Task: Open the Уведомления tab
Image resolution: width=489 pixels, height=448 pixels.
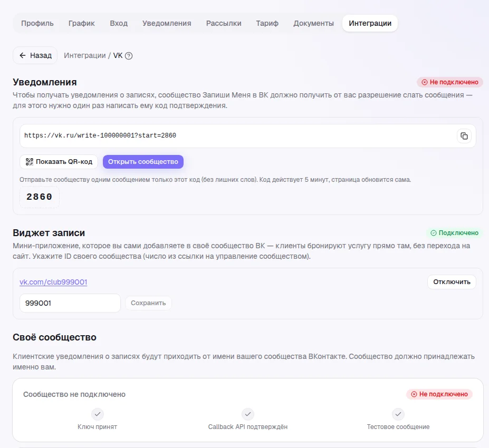Action: click(167, 23)
